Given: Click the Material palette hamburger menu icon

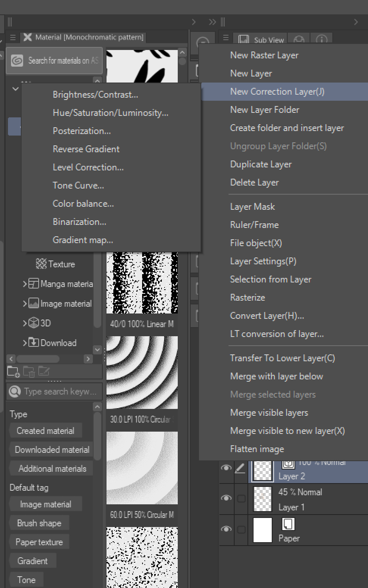Looking at the screenshot, I should pos(13,37).
